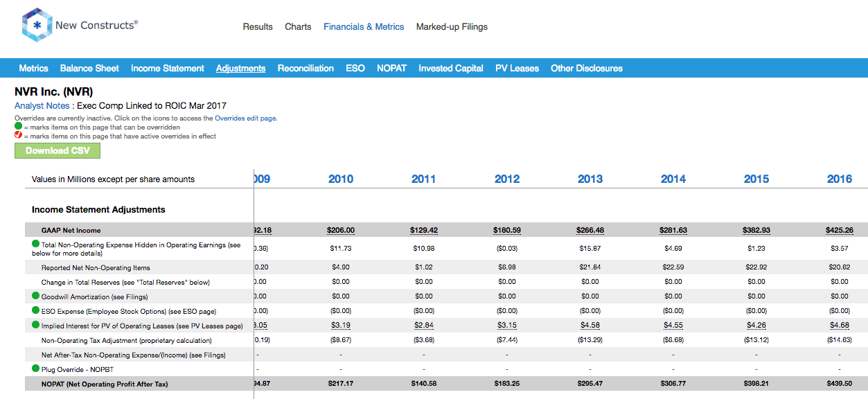The image size is (868, 399).
Task: Click Implied Interest value $3.19 for 2010
Action: pyautogui.click(x=341, y=326)
